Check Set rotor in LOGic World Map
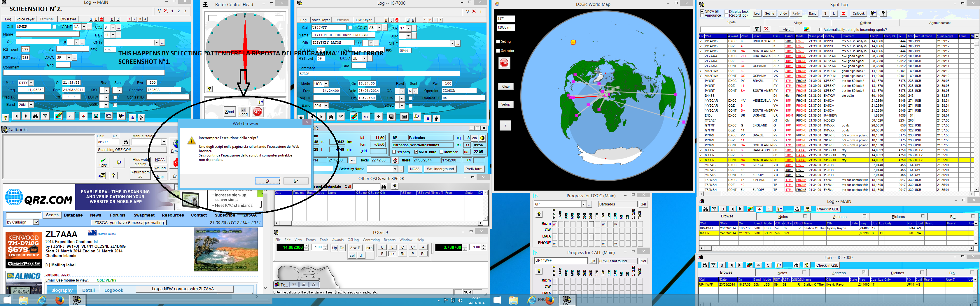 point(498,50)
